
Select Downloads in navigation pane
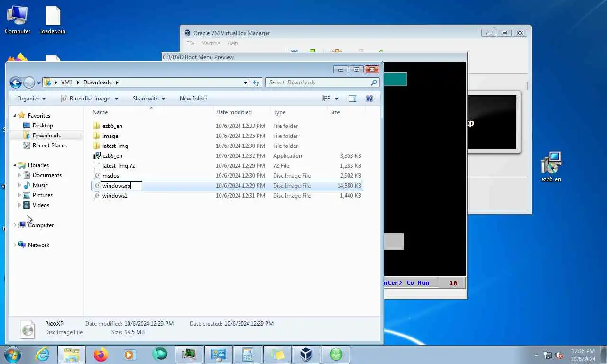click(46, 136)
